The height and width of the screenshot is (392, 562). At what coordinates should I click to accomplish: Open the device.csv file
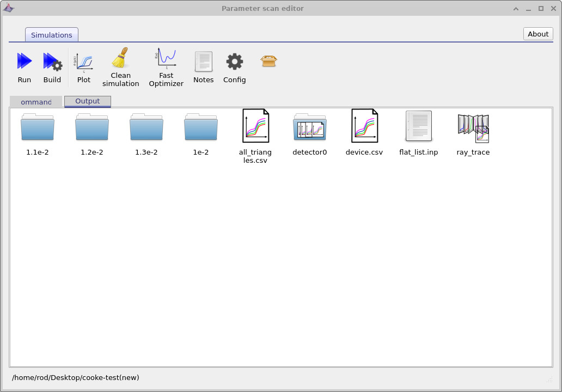[x=364, y=131]
